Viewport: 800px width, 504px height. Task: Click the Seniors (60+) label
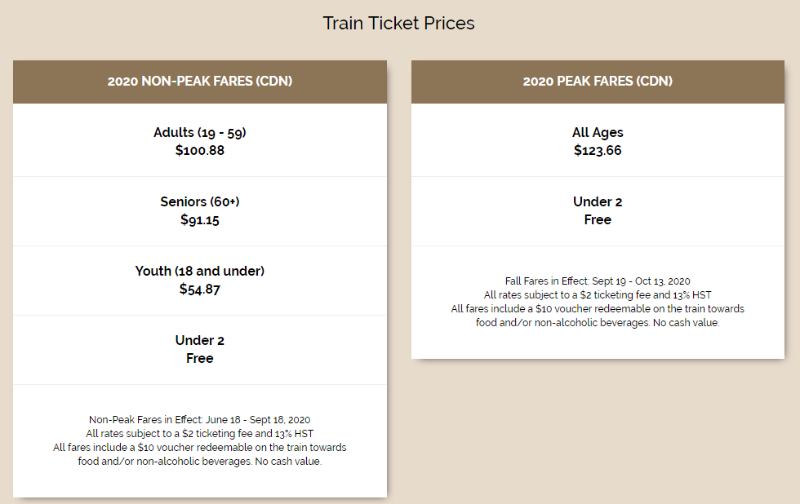(200, 201)
